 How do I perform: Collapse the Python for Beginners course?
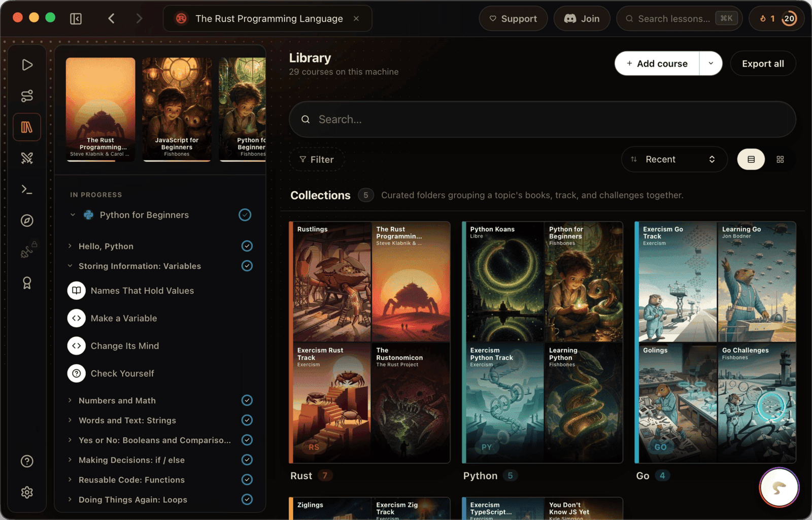pos(73,215)
